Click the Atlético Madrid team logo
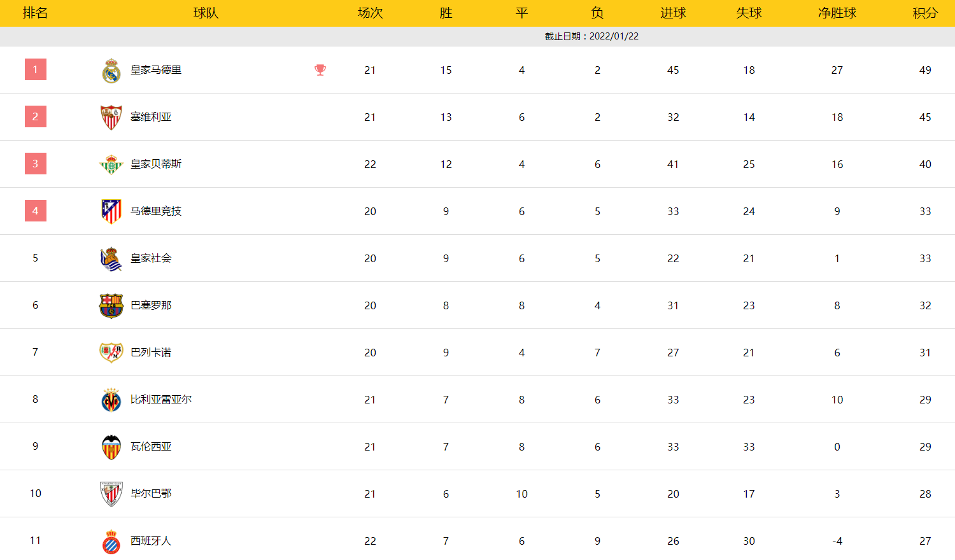The width and height of the screenshot is (955, 560). (x=111, y=211)
